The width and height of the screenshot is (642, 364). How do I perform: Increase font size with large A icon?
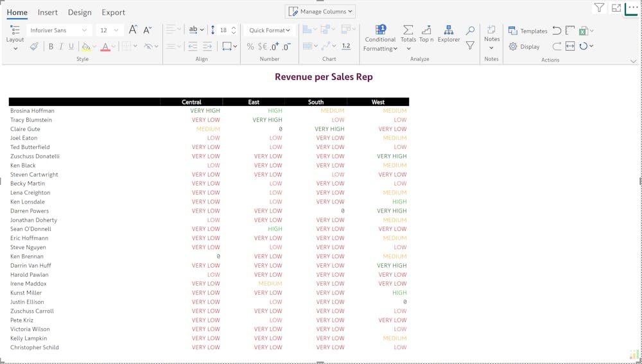point(133,30)
